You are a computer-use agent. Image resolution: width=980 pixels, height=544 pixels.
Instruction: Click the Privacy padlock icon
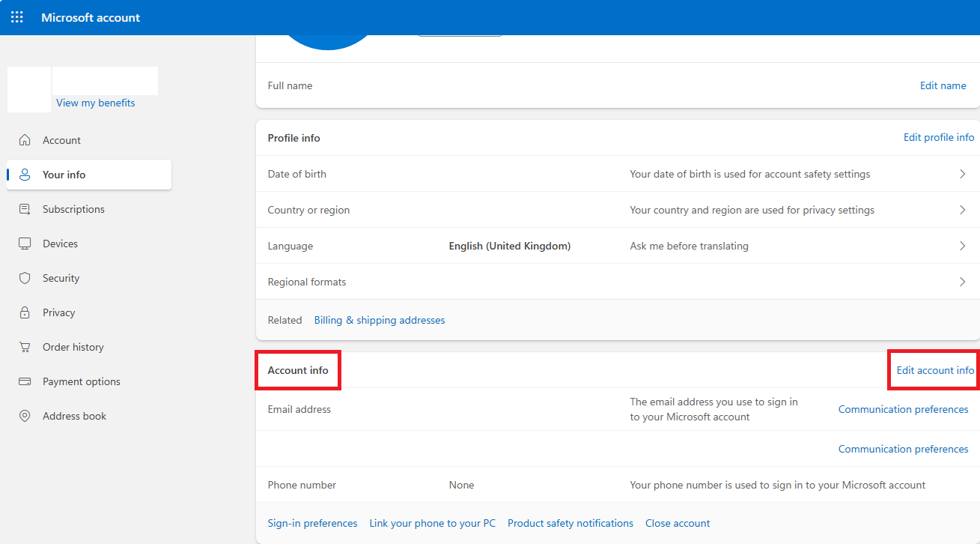[x=25, y=312]
